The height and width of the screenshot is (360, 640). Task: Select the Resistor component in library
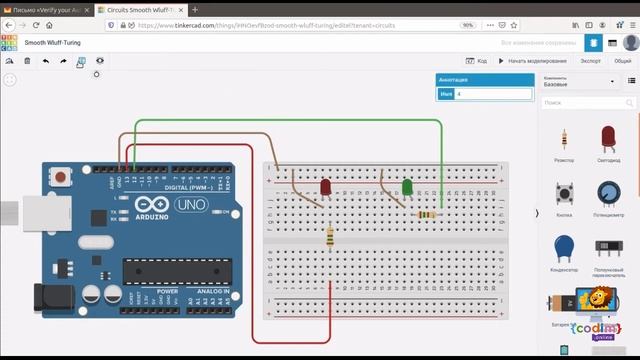pyautogui.click(x=564, y=144)
